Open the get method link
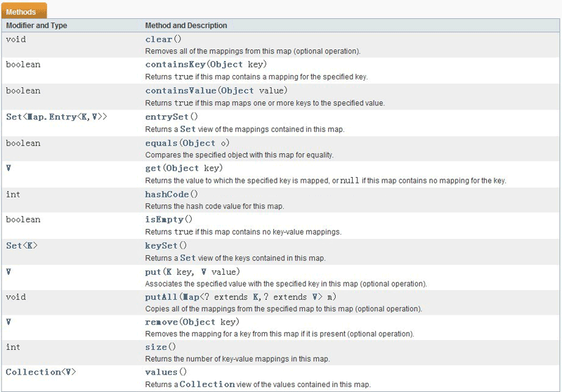Image resolution: width=562 pixels, height=392 pixels. [153, 169]
